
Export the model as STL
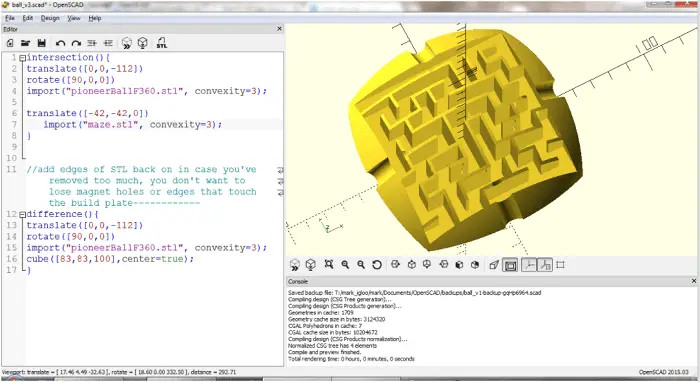[162, 43]
